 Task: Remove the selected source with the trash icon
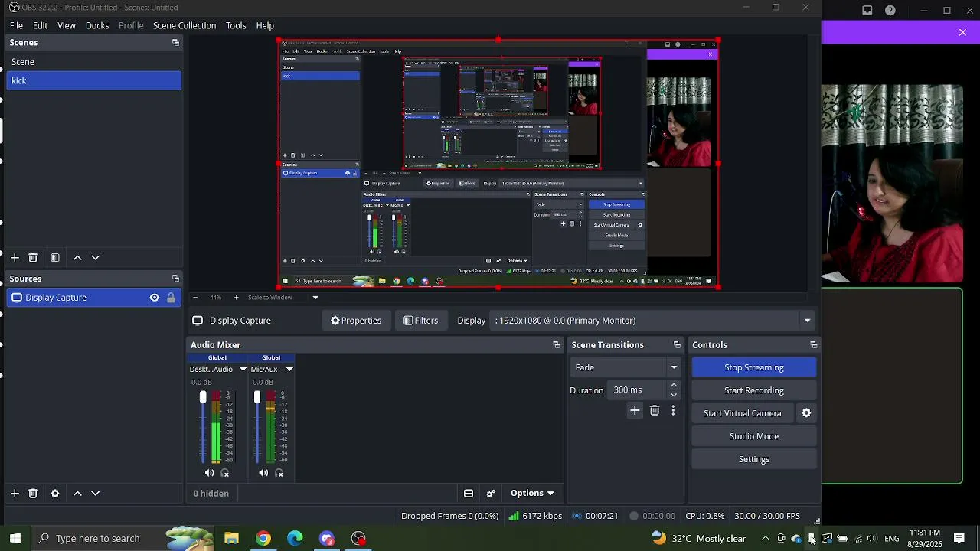click(x=33, y=494)
